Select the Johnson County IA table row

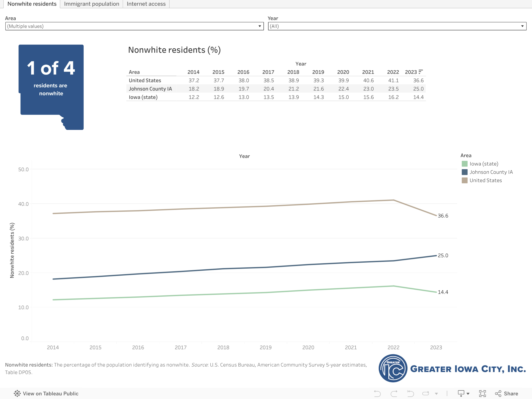(150, 89)
